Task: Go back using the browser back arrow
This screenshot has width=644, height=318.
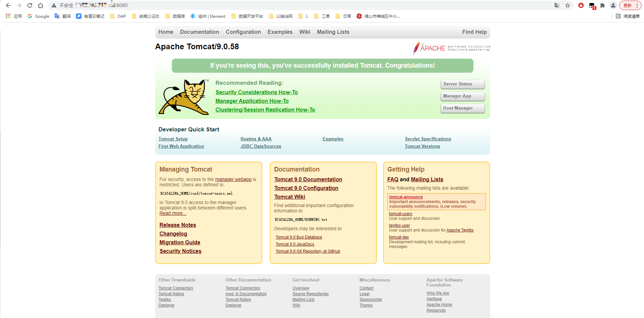Action: pos(8,5)
